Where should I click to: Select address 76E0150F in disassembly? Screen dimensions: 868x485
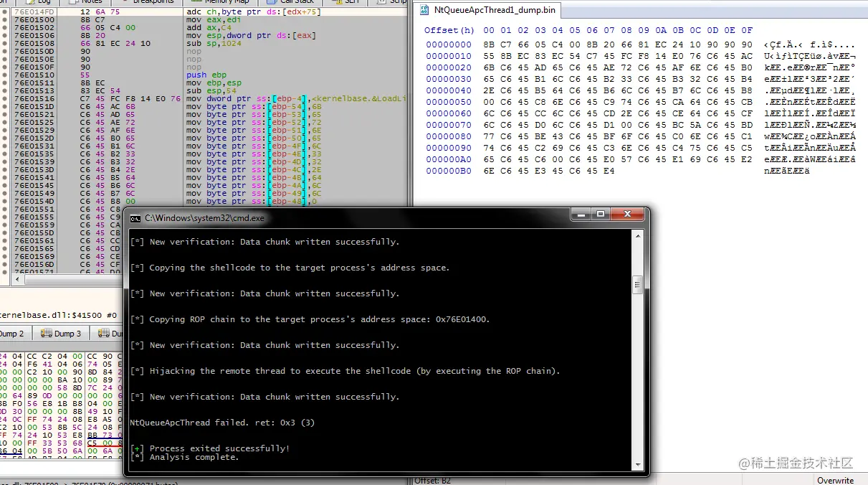[x=34, y=67]
